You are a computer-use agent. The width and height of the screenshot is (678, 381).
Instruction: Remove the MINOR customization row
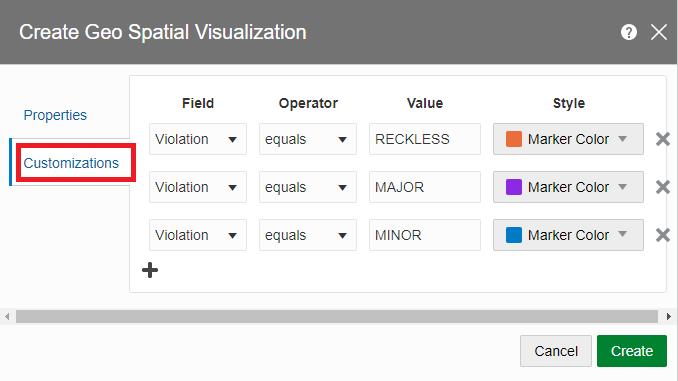click(x=662, y=235)
